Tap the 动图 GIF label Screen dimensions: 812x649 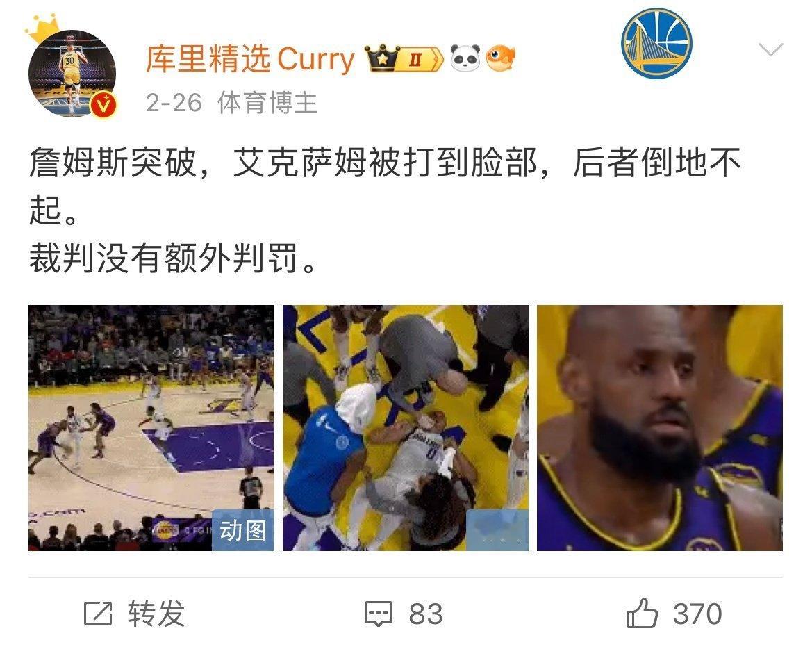[x=243, y=530]
